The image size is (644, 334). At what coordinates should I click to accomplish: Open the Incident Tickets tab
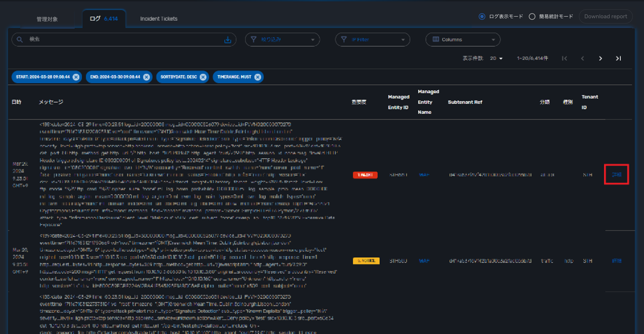[x=158, y=19]
